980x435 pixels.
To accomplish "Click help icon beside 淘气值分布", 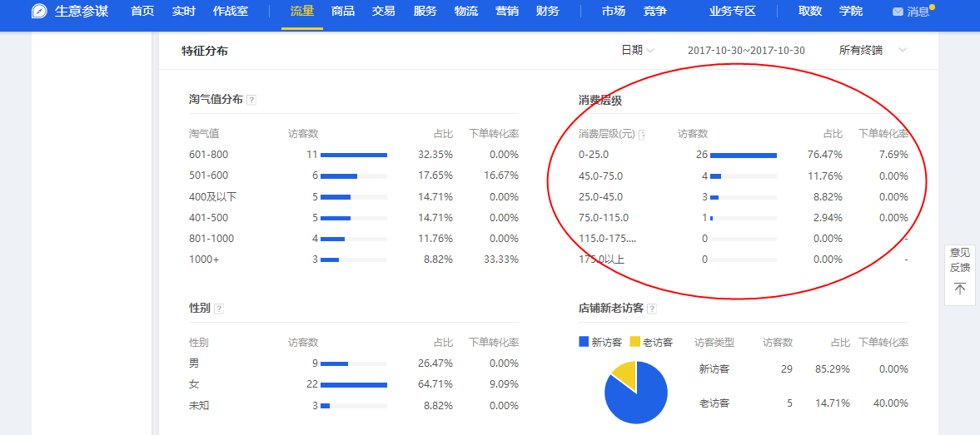I will coord(251,100).
